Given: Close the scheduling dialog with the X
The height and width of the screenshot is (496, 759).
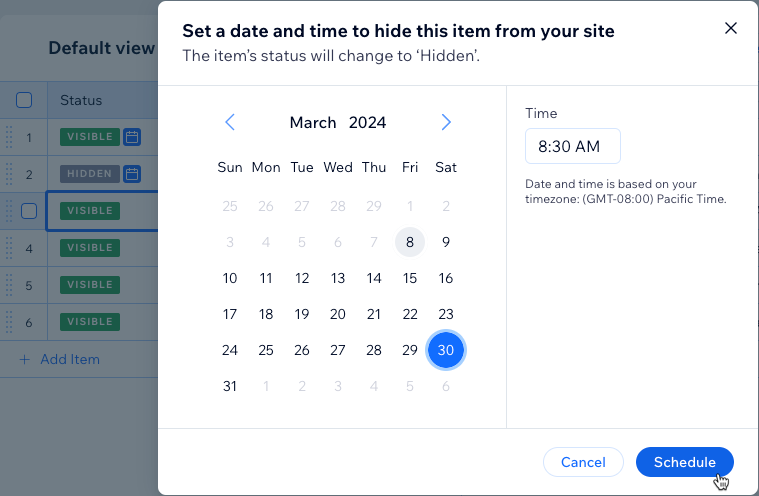Looking at the screenshot, I should click(x=730, y=28).
